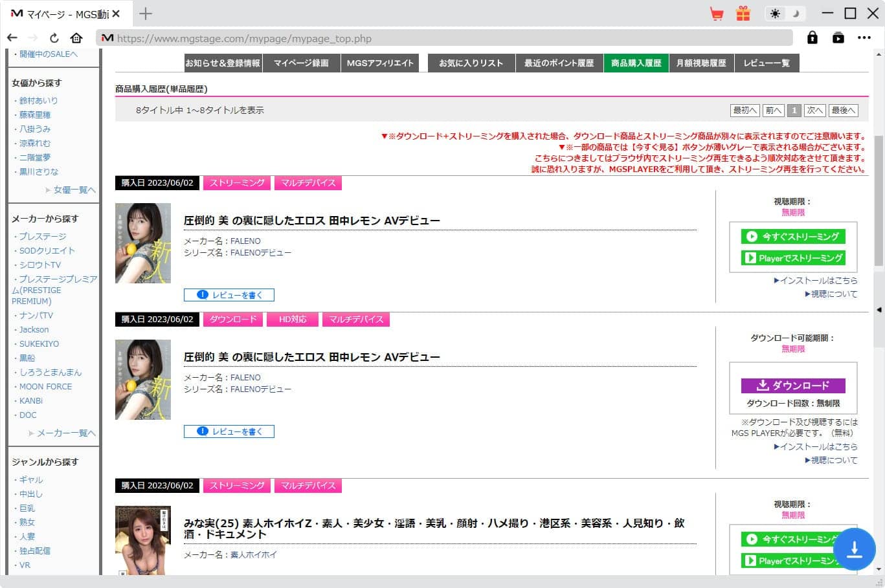Go to the home page icon
Viewport: 885px width, 588px height.
pos(76,38)
